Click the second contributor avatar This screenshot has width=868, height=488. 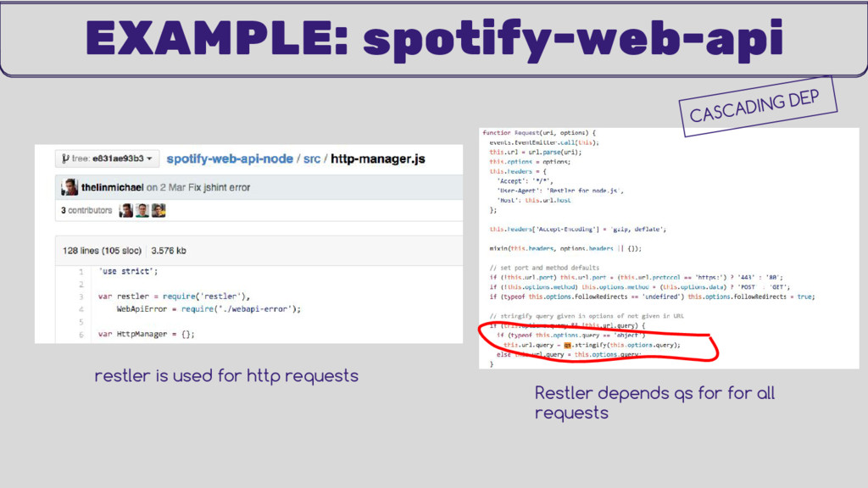pos(142,210)
